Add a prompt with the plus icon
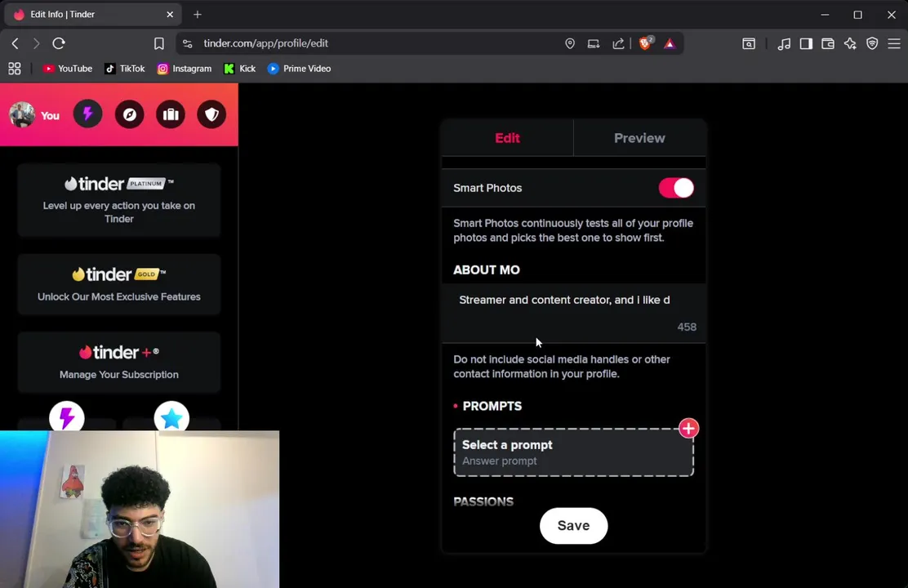Viewport: 908px width, 588px height. [688, 429]
